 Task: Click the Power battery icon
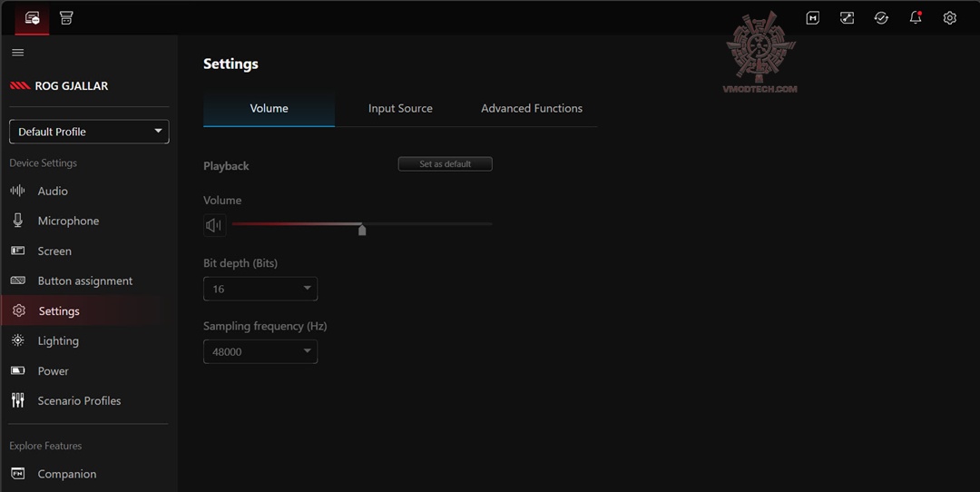17,370
